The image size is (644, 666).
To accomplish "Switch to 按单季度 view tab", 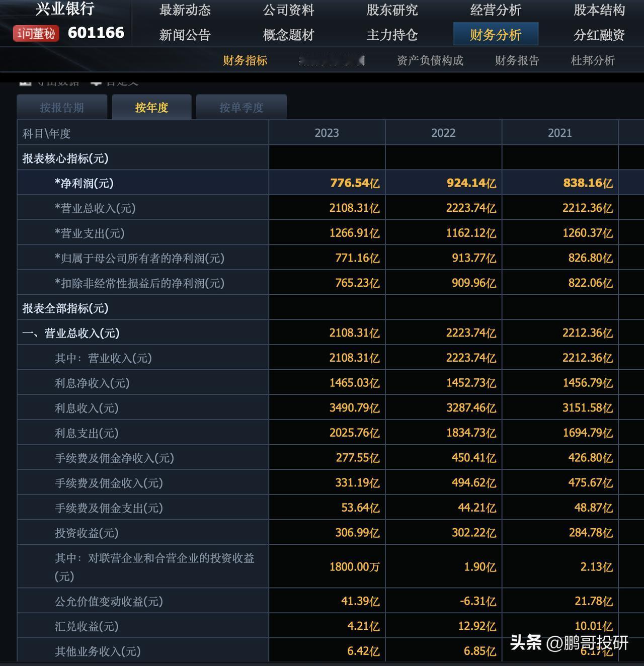I will [242, 107].
